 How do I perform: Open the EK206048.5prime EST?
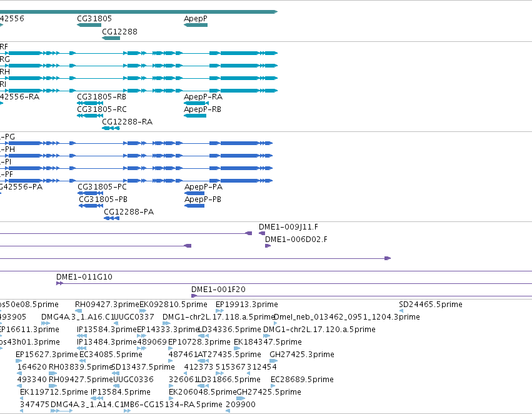(203, 392)
